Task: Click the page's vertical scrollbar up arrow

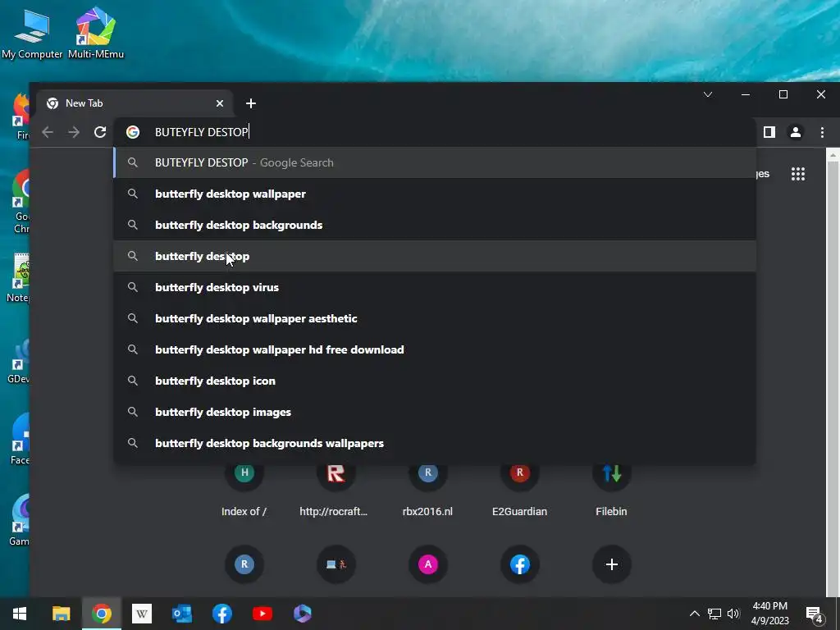Action: pos(833,155)
